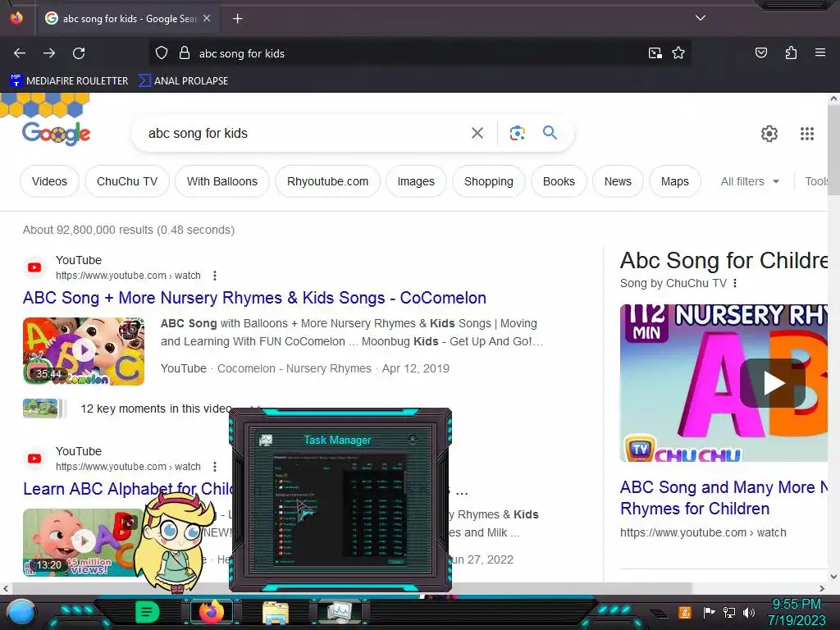Go forward to the next page
The width and height of the screenshot is (840, 630).
(x=49, y=53)
